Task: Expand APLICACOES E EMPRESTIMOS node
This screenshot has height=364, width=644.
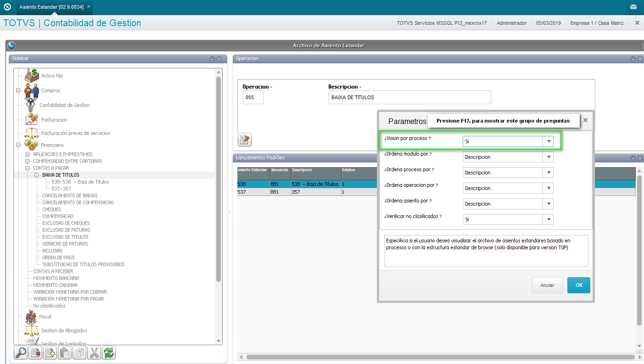Action: tap(28, 154)
